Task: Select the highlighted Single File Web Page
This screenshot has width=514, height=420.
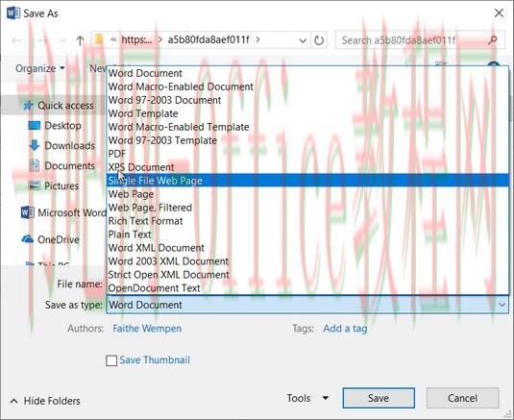Action: [307, 181]
